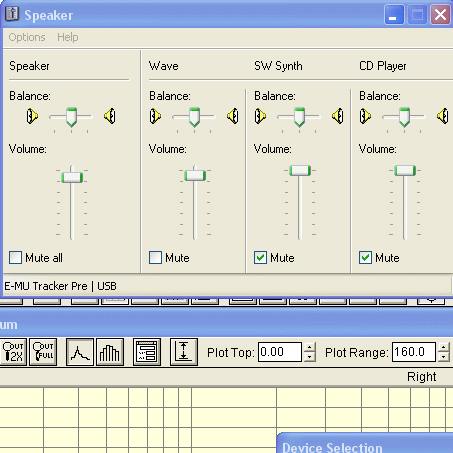Decrease Plot Range with down arrow
This screenshot has height=453, width=453.
pyautogui.click(x=443, y=357)
